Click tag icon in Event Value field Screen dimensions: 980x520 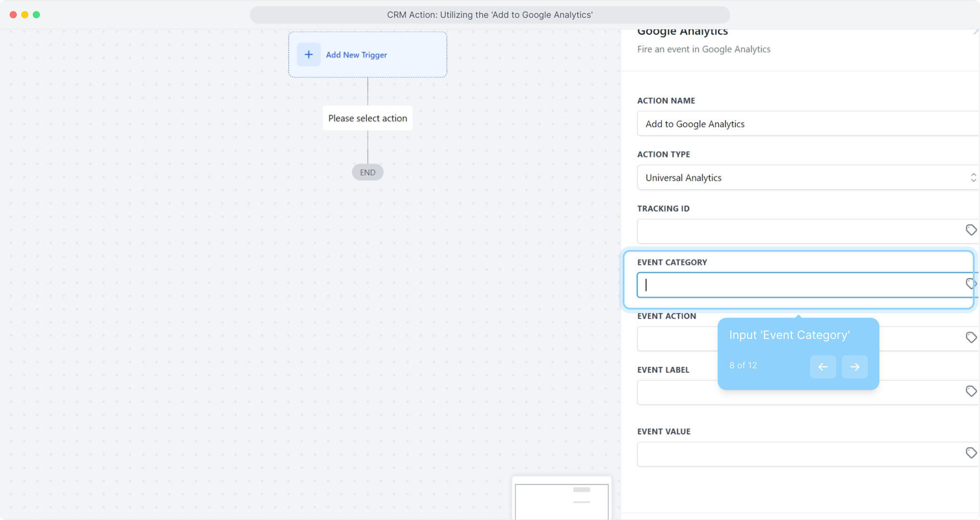(x=971, y=453)
